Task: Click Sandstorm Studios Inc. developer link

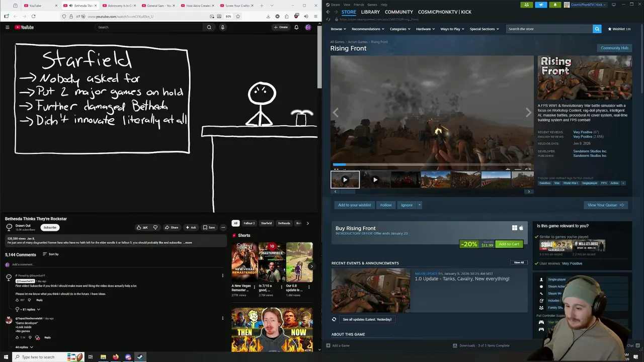Action: 590,151
